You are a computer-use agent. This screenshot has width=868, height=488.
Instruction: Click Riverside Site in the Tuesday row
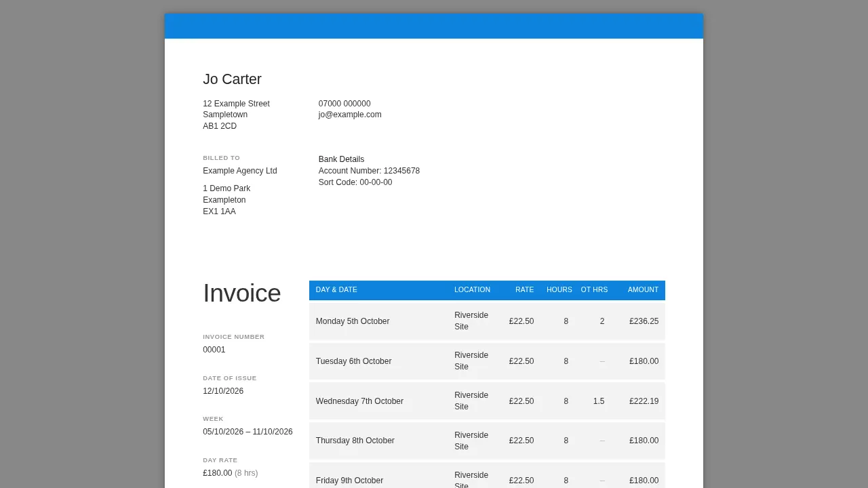point(471,361)
